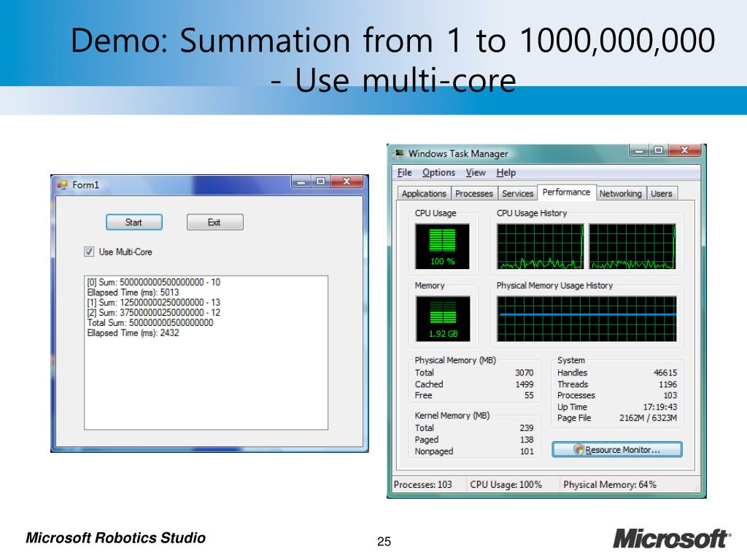Click the Physical Memory Usage History graph
This screenshot has height=560, width=747.
(587, 319)
